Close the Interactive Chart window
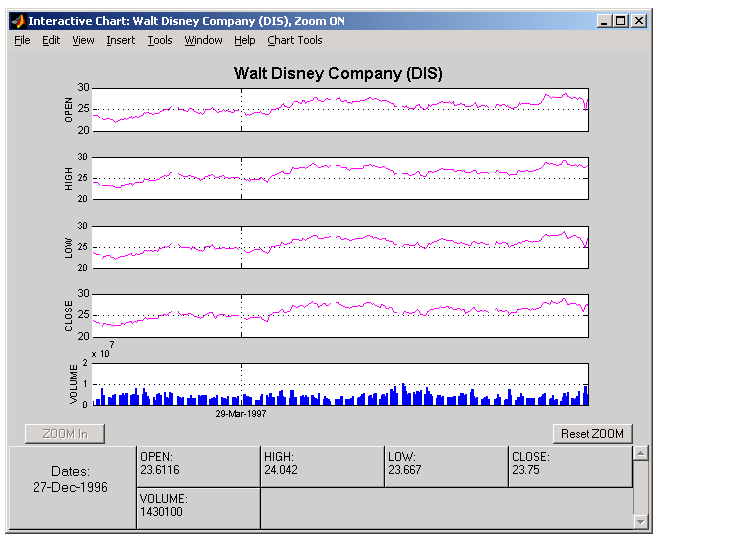740x537 pixels. click(639, 21)
